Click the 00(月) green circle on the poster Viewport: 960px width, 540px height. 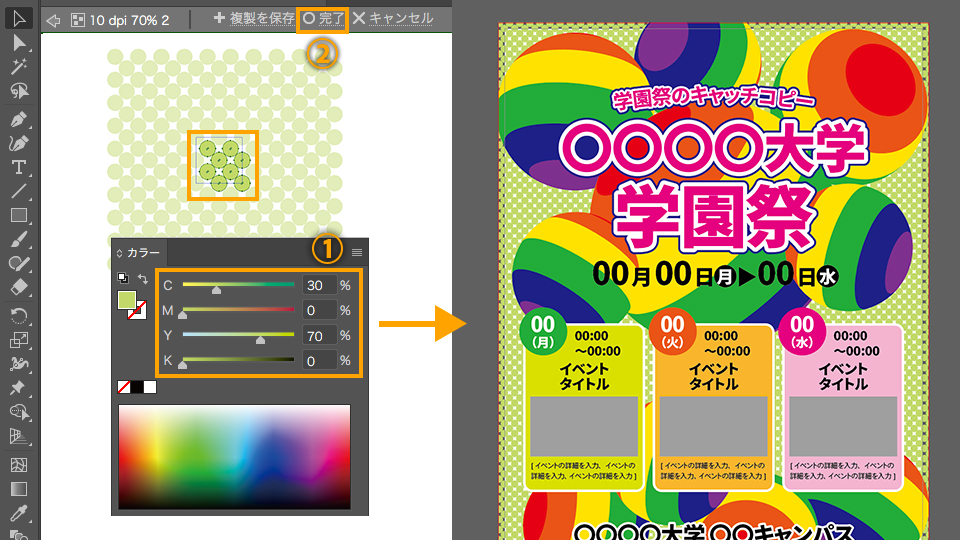(x=543, y=332)
